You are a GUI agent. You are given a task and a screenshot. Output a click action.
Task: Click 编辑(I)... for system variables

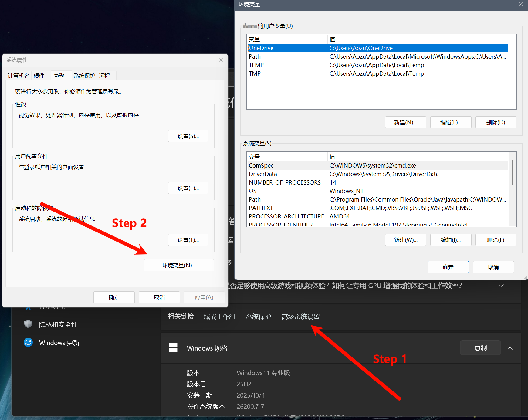point(450,240)
